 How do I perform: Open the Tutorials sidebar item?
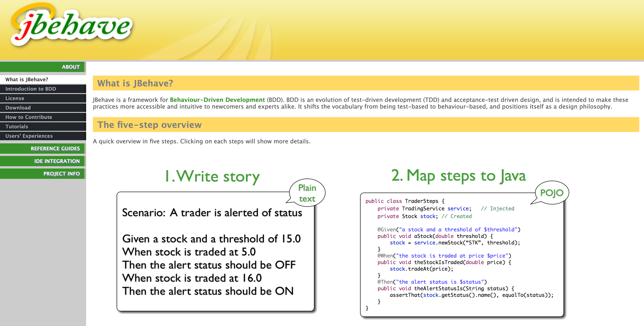[x=17, y=127]
